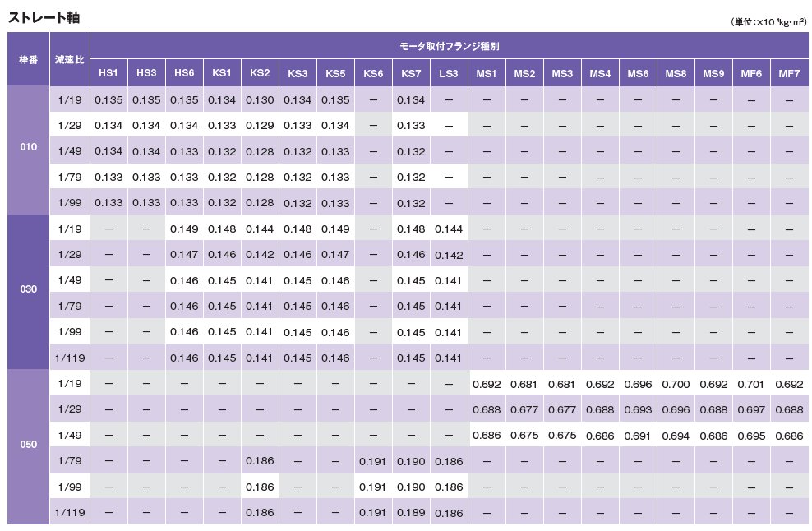812x531 pixels.
Task: Select the value 0.135 in HS1 column
Action: (x=108, y=99)
